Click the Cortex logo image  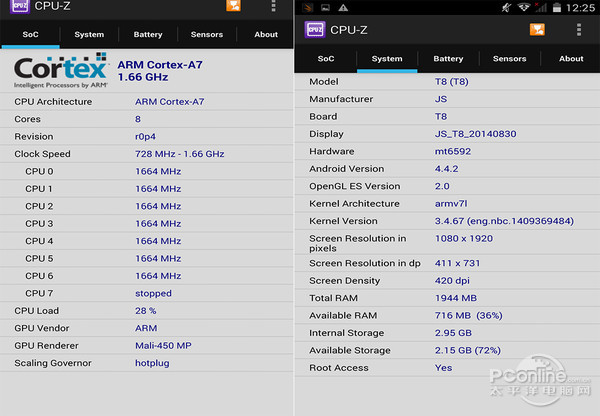(60, 73)
